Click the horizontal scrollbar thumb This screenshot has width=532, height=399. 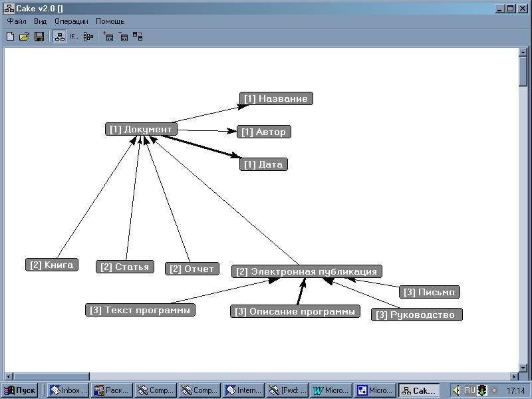(x=52, y=376)
